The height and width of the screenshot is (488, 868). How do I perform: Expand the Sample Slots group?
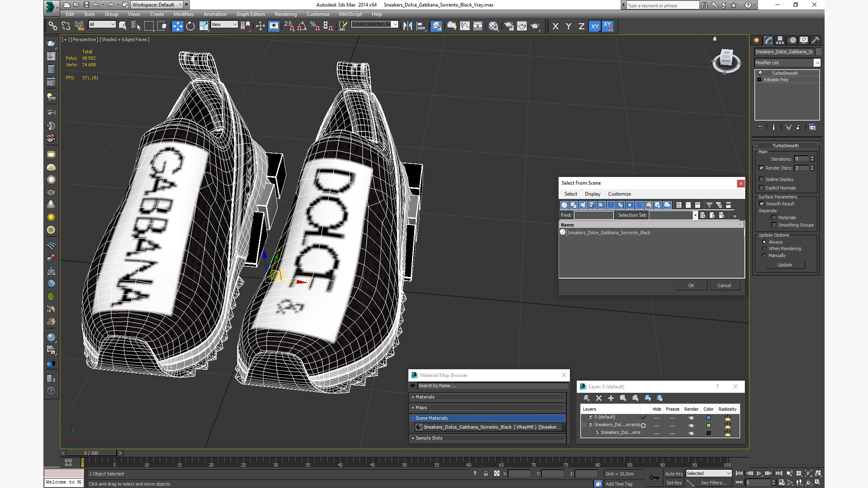pos(488,438)
